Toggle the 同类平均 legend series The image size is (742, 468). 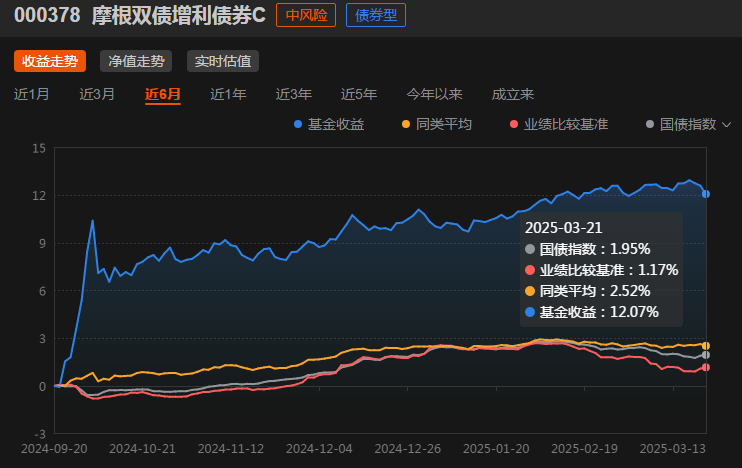pos(437,124)
